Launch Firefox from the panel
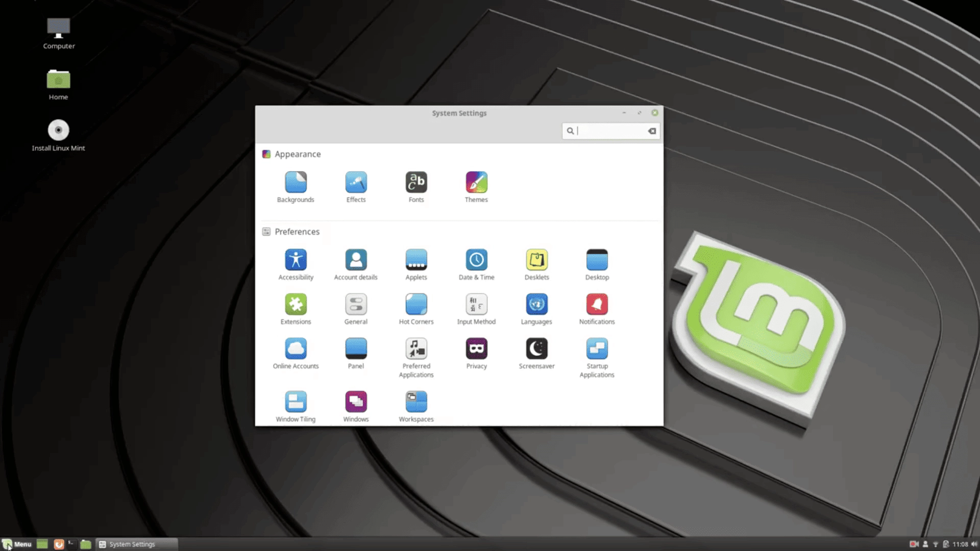This screenshot has height=551, width=980. [x=59, y=544]
